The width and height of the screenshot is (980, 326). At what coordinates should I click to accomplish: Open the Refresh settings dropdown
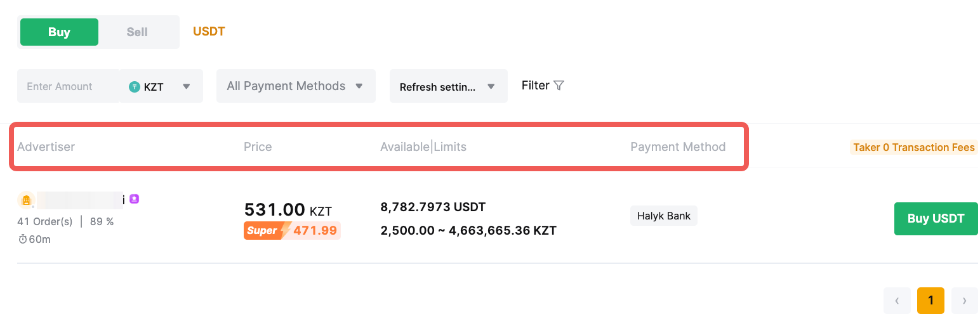point(448,87)
